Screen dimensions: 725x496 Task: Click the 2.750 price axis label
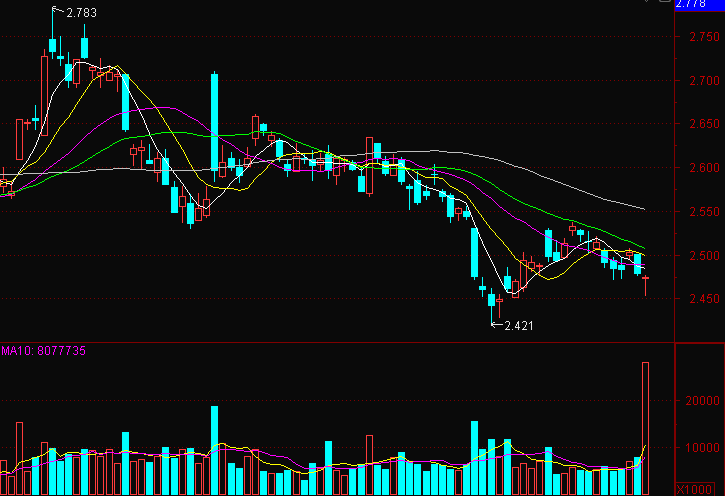(x=705, y=38)
